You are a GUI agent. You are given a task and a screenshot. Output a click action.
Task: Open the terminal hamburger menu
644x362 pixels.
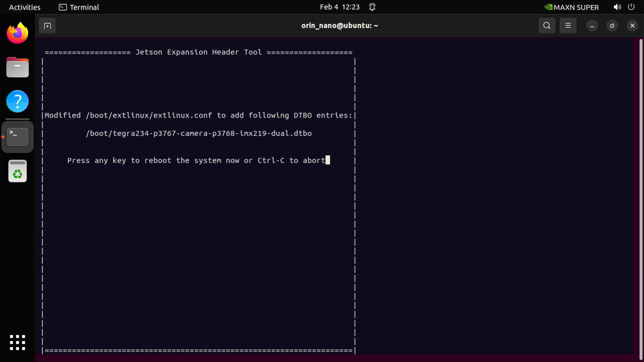click(x=568, y=25)
